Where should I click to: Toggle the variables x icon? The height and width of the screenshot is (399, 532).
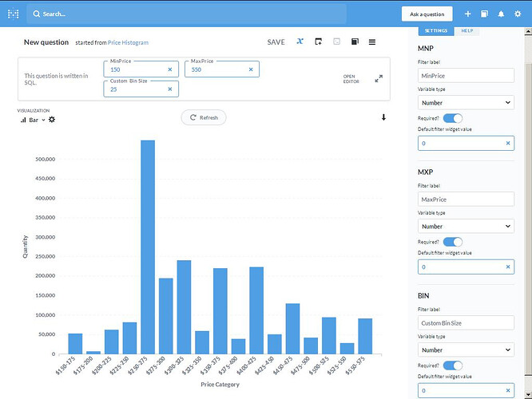(x=300, y=41)
